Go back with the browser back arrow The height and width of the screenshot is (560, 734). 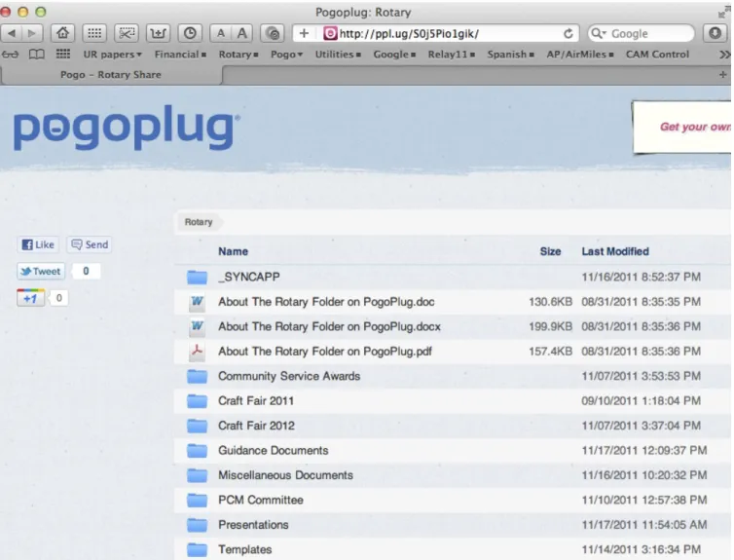click(12, 33)
